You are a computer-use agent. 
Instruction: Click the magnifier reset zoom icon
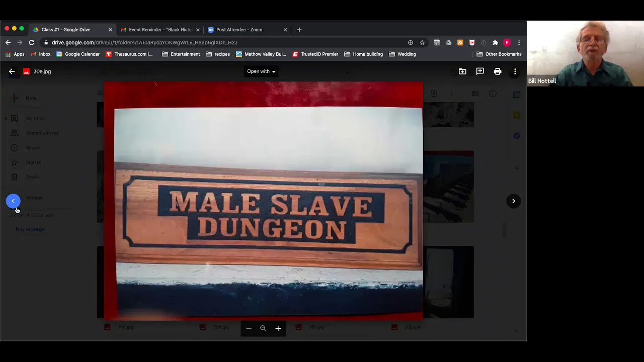(x=263, y=328)
